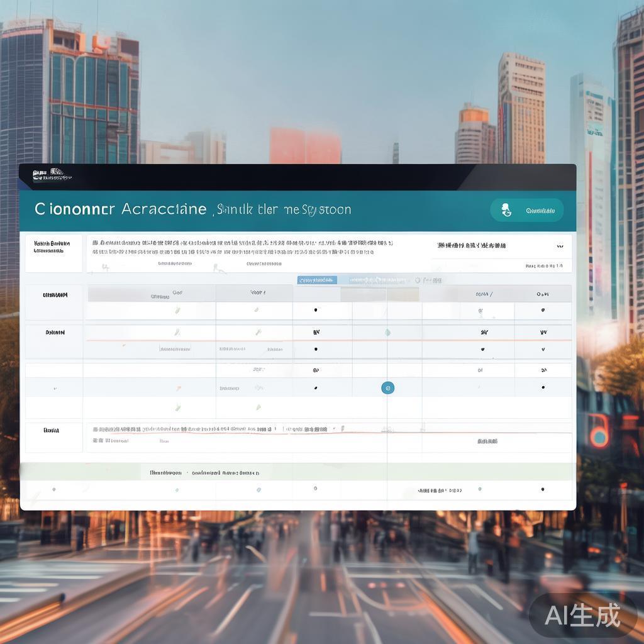Click the orange arrow icon in the highlighted row
This screenshot has width=644, height=644.
(179, 387)
